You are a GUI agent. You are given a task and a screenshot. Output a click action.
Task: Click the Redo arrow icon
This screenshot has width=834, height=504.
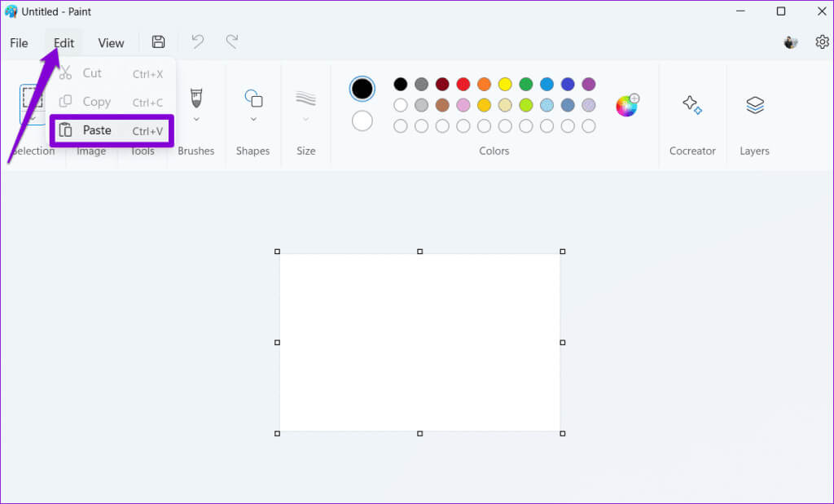[x=232, y=42]
